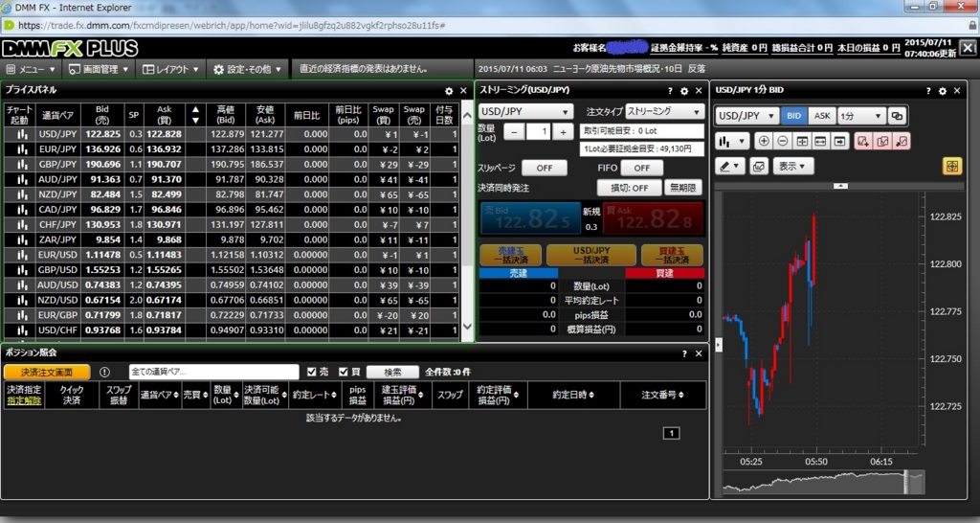Toggle stop-loss 損切: OFF button
Screen dimensions: 980x523
pyautogui.click(x=630, y=188)
